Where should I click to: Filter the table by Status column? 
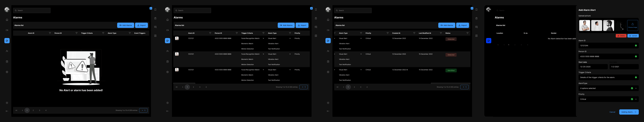click(467, 33)
